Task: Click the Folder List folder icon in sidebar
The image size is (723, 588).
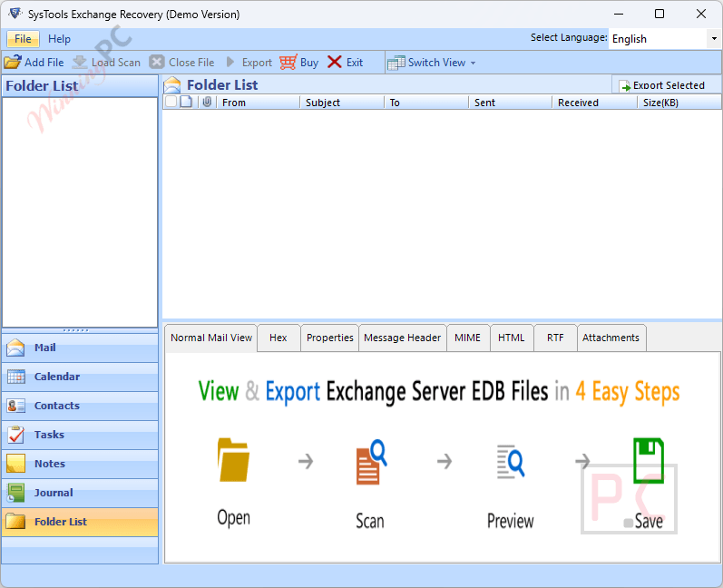Action: (15, 521)
